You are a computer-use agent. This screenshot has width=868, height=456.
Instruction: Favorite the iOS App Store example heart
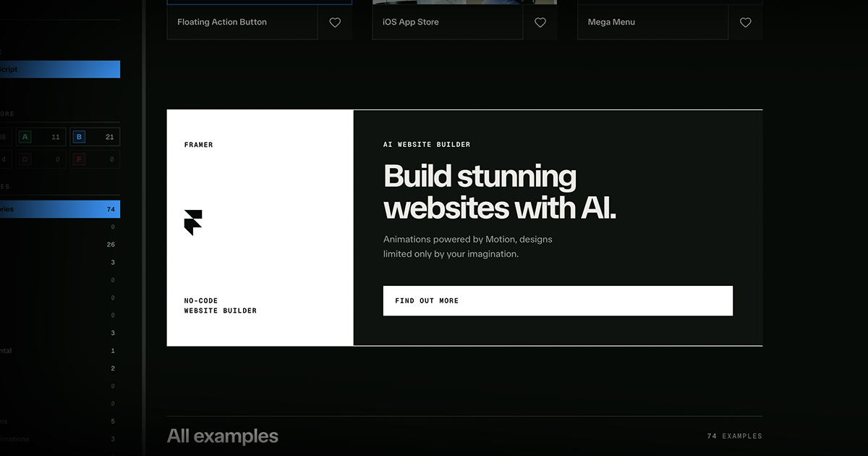tap(540, 22)
